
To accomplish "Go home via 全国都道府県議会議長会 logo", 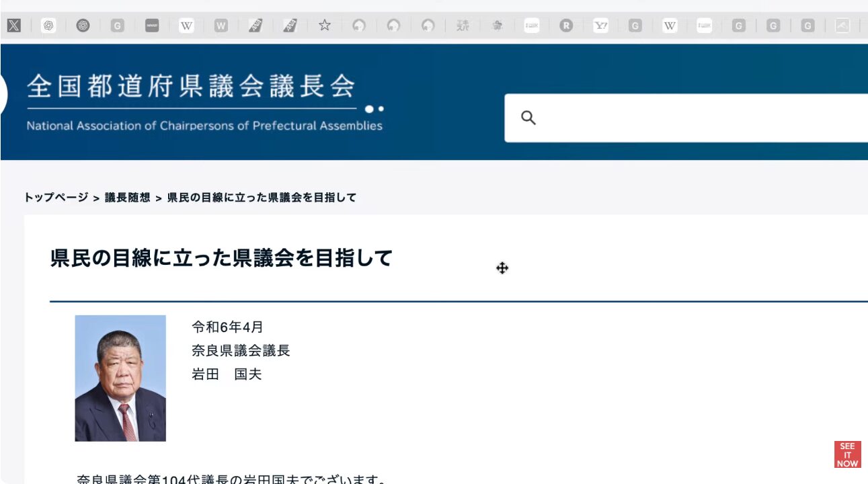I will tap(191, 87).
